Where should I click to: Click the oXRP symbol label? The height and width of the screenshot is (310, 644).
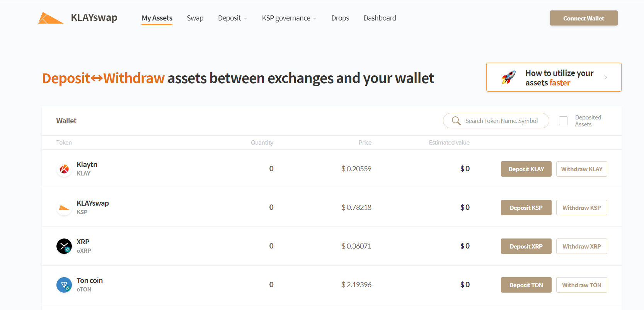point(84,251)
